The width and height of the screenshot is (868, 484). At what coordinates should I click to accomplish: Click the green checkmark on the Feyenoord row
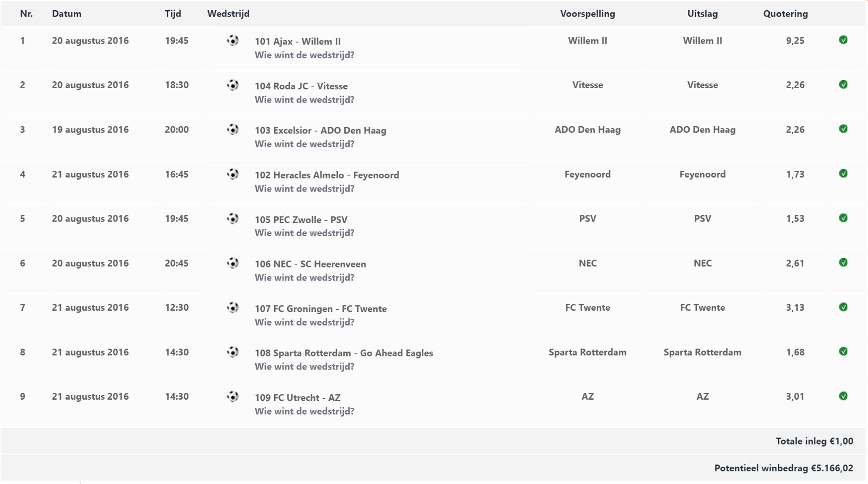(x=843, y=174)
